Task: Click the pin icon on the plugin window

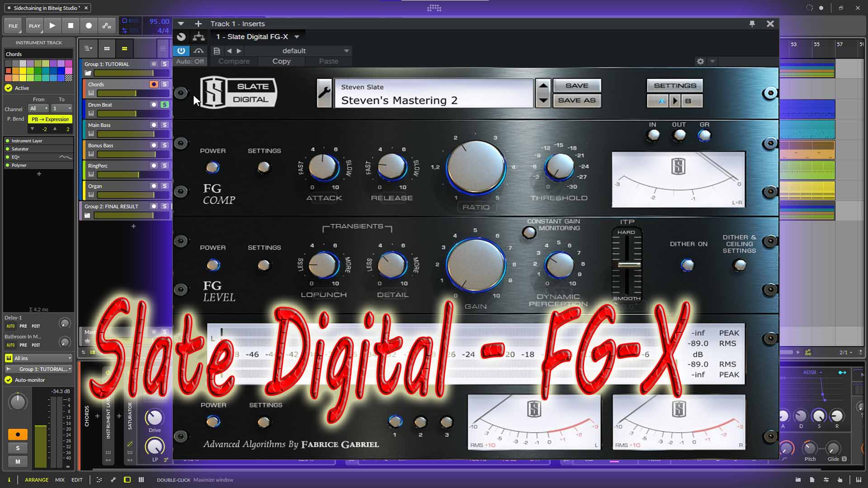Action: (752, 23)
